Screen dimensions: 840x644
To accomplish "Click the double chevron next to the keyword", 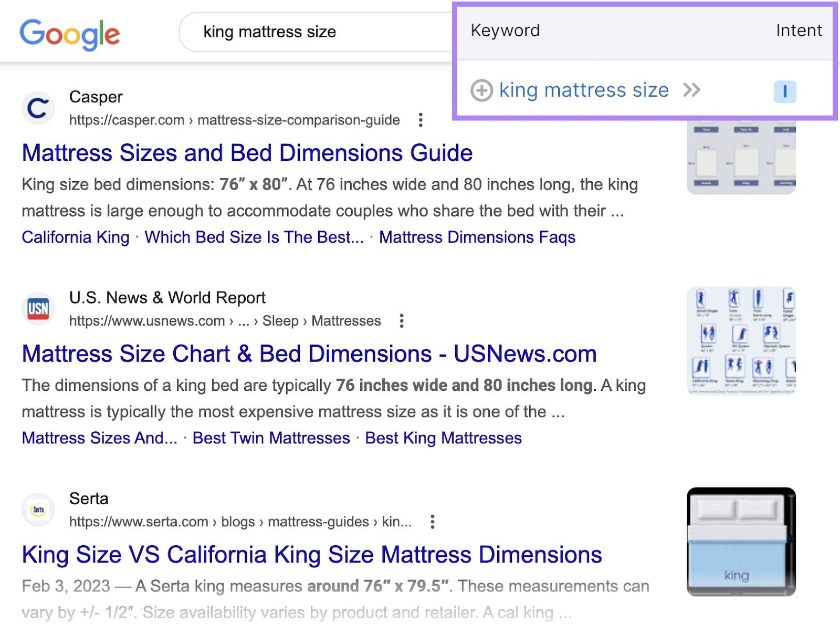I will click(x=691, y=90).
